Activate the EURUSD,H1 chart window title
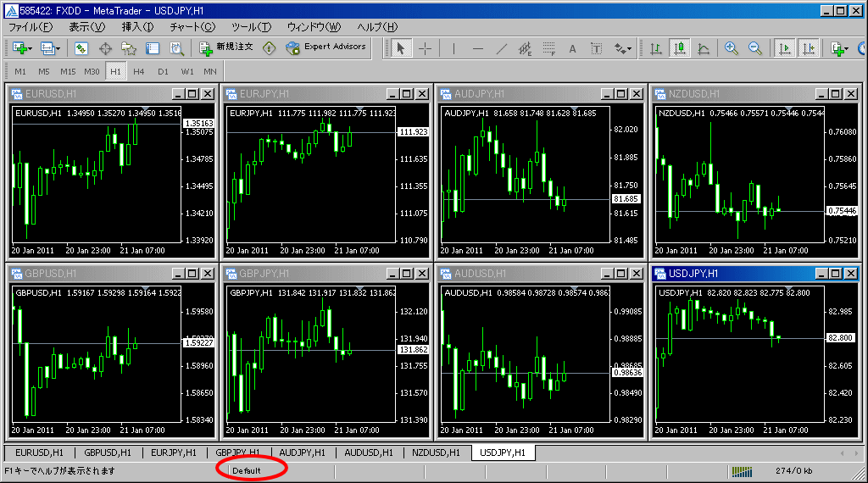 (x=90, y=94)
